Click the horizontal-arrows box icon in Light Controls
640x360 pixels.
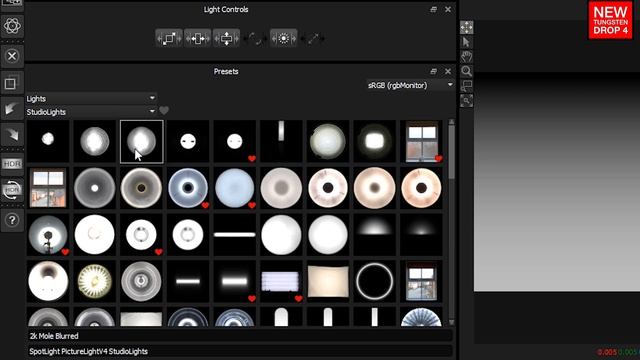tap(198, 38)
